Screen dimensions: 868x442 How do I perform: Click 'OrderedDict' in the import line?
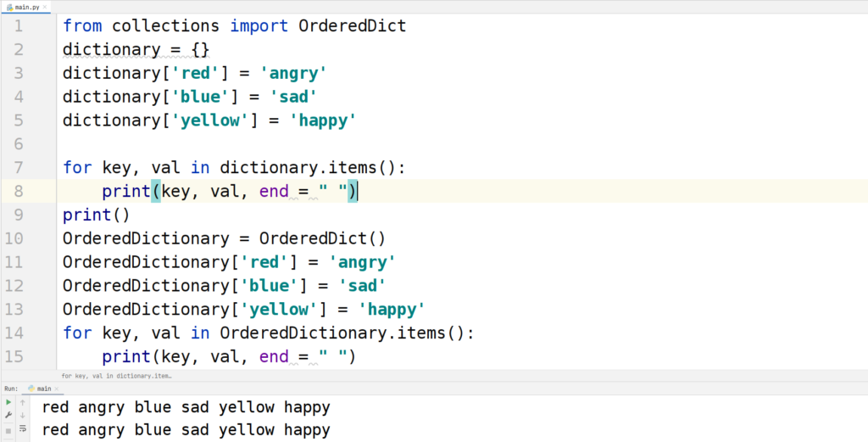[352, 26]
